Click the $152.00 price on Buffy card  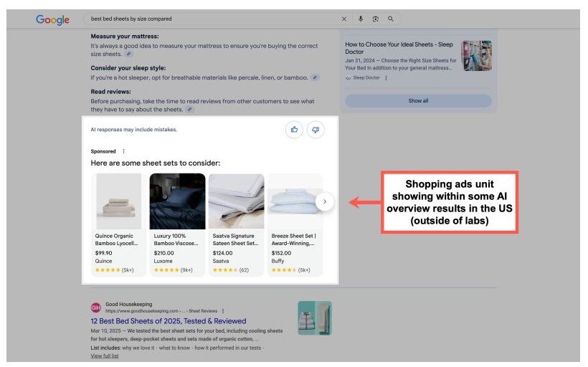click(281, 253)
